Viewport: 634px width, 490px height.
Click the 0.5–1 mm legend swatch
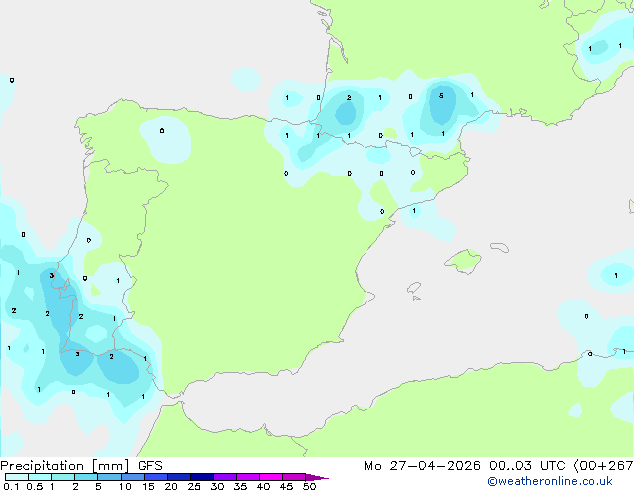40,477
